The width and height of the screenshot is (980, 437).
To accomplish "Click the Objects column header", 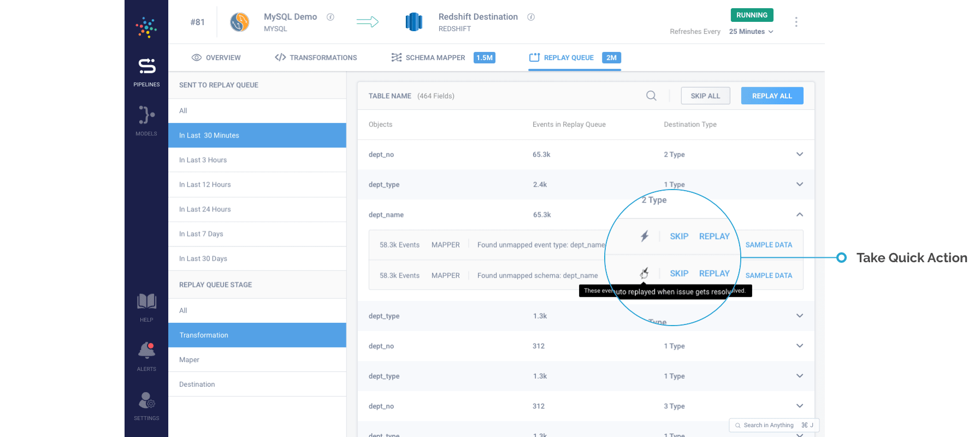I will [380, 125].
